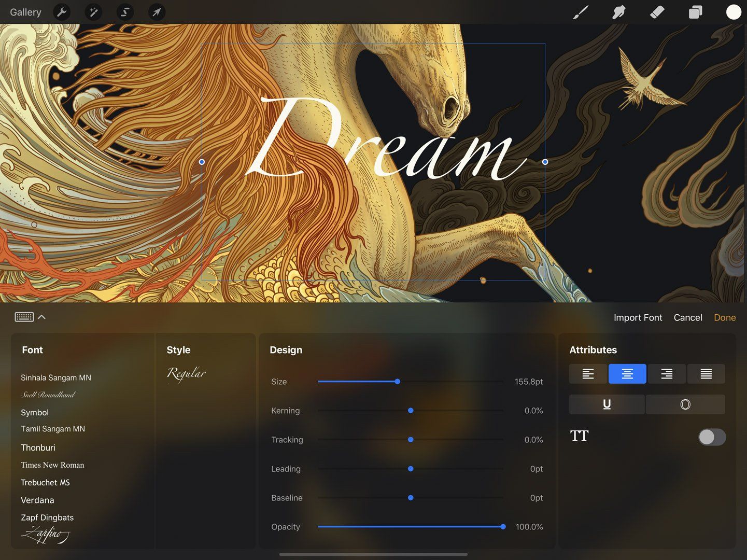The width and height of the screenshot is (747, 560).
Task: Enable small caps with the TT switch
Action: coord(712,437)
